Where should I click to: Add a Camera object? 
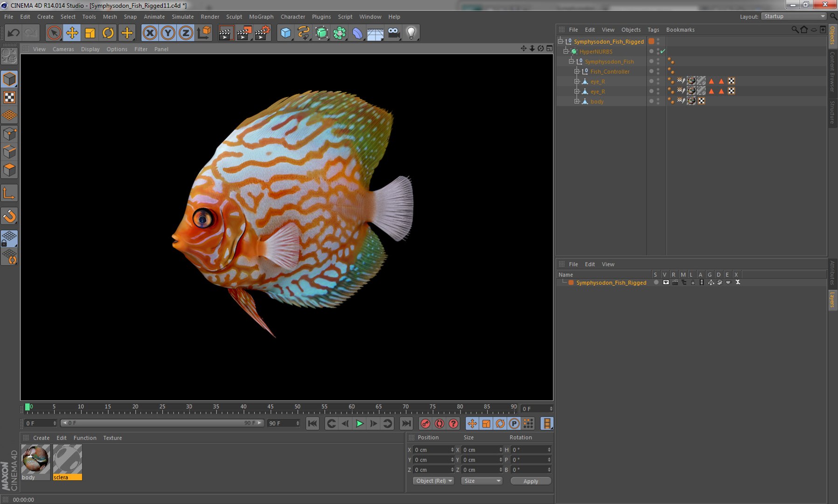click(x=393, y=33)
